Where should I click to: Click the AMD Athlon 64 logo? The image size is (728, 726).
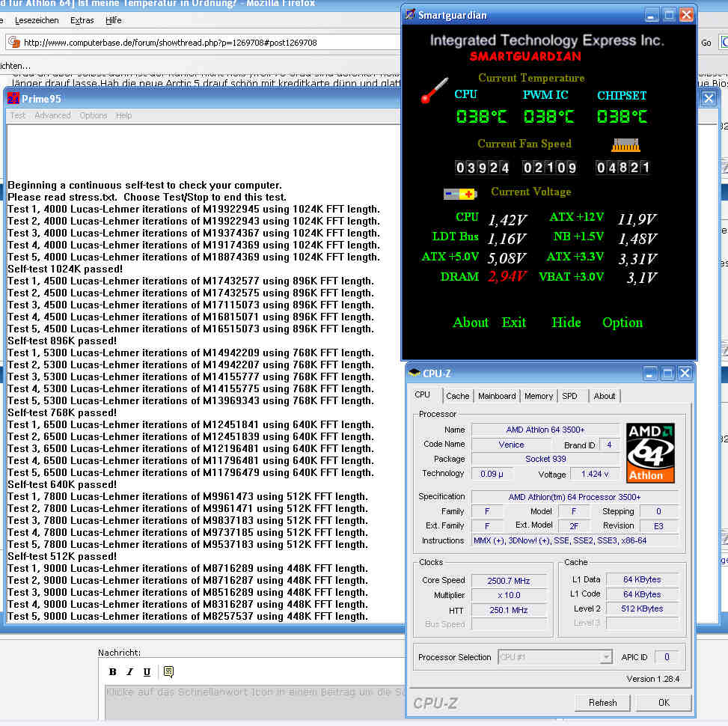(x=650, y=453)
